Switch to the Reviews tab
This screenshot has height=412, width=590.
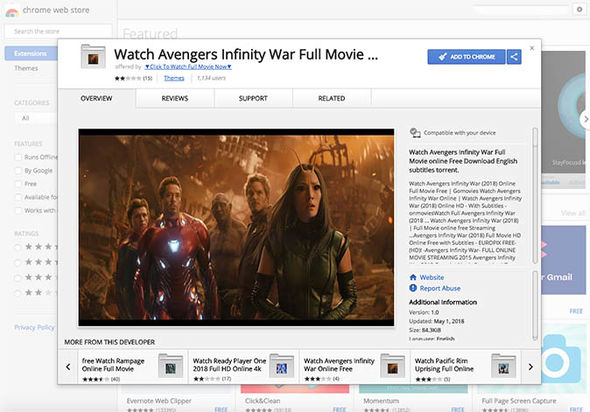tap(175, 99)
